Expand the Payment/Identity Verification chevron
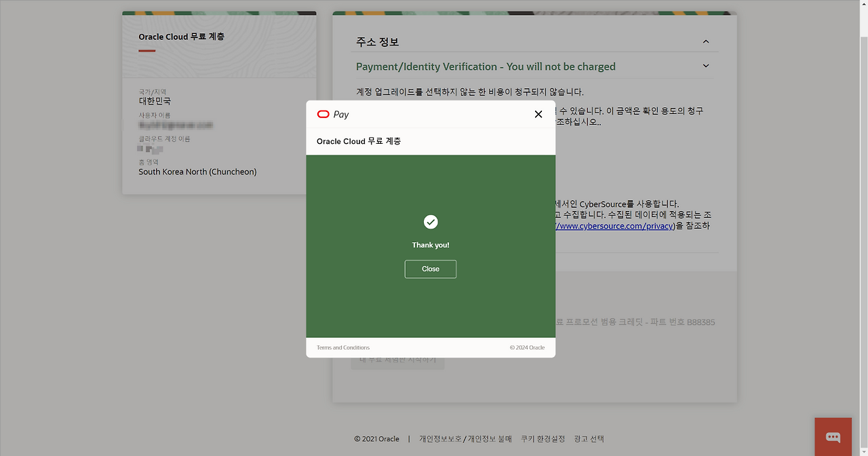This screenshot has height=456, width=868. 706,66
